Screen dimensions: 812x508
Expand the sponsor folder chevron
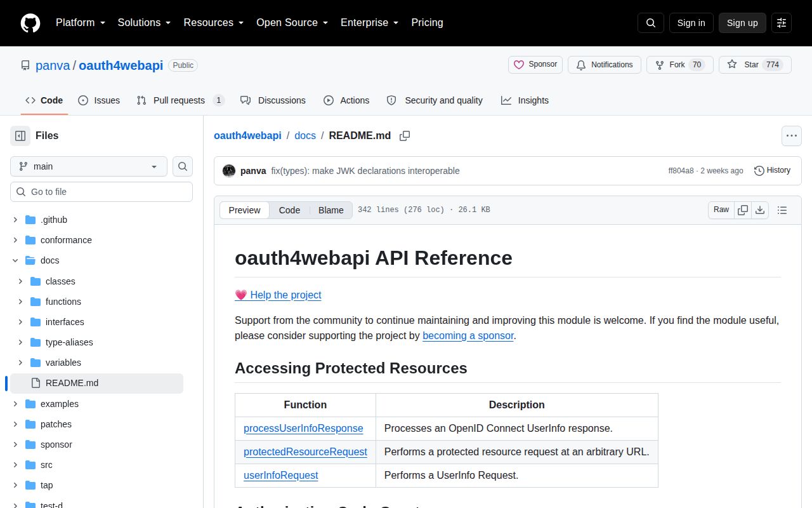click(x=15, y=444)
